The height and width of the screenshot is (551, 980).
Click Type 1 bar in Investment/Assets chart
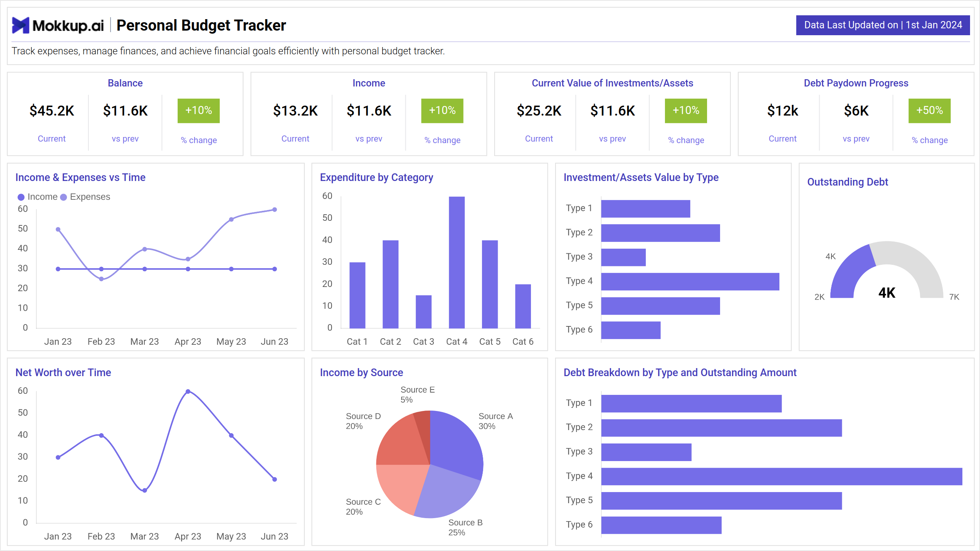645,209
